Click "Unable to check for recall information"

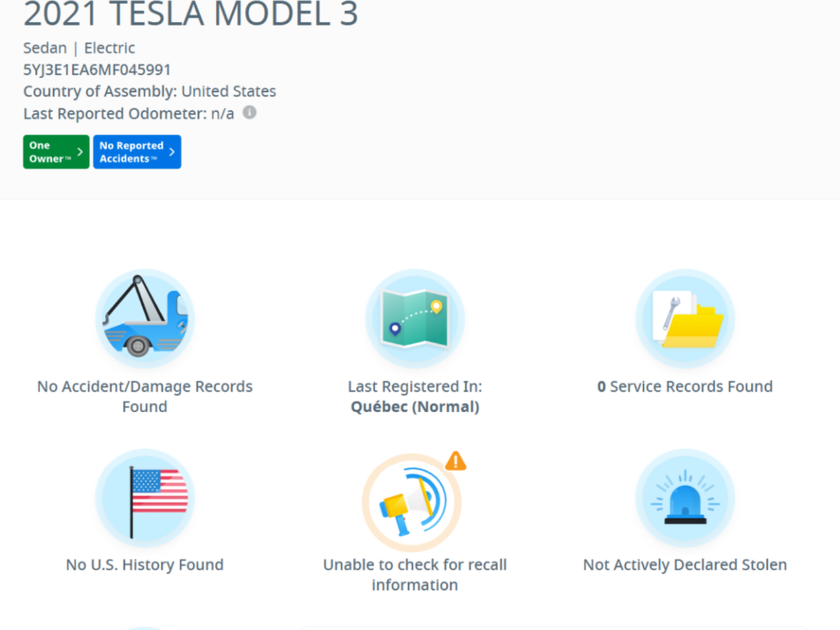(415, 575)
